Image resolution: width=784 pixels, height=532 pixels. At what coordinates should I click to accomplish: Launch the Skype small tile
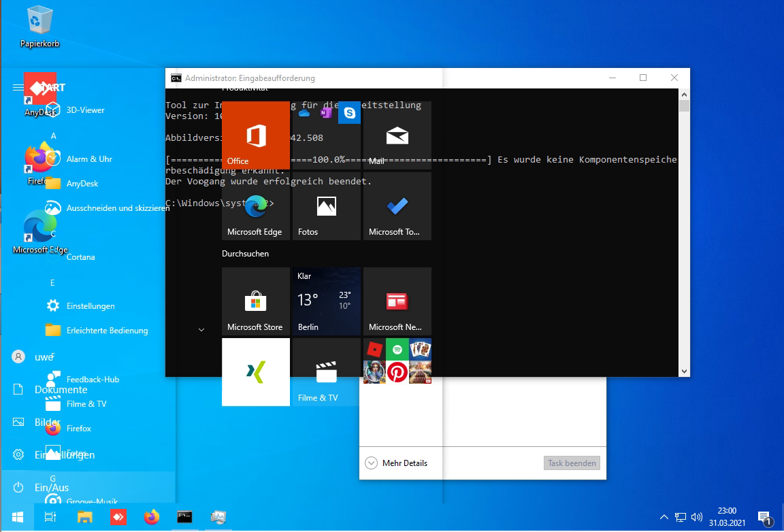point(349,112)
